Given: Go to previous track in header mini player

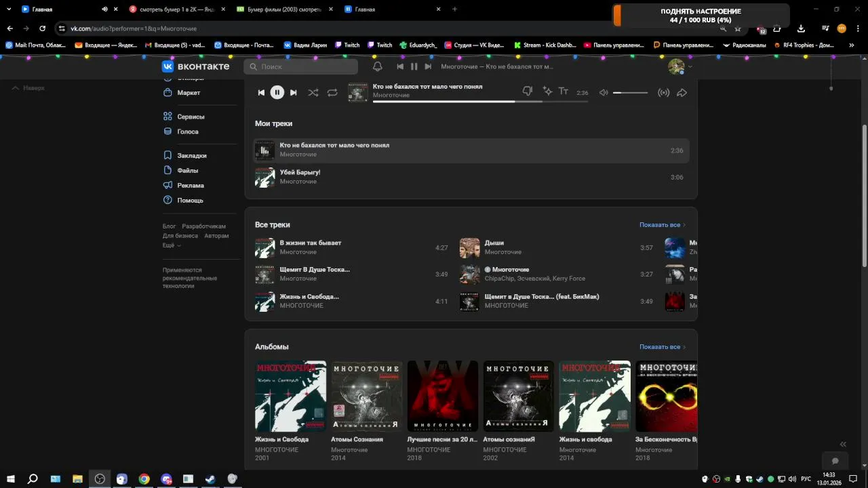Looking at the screenshot, I should 400,66.
